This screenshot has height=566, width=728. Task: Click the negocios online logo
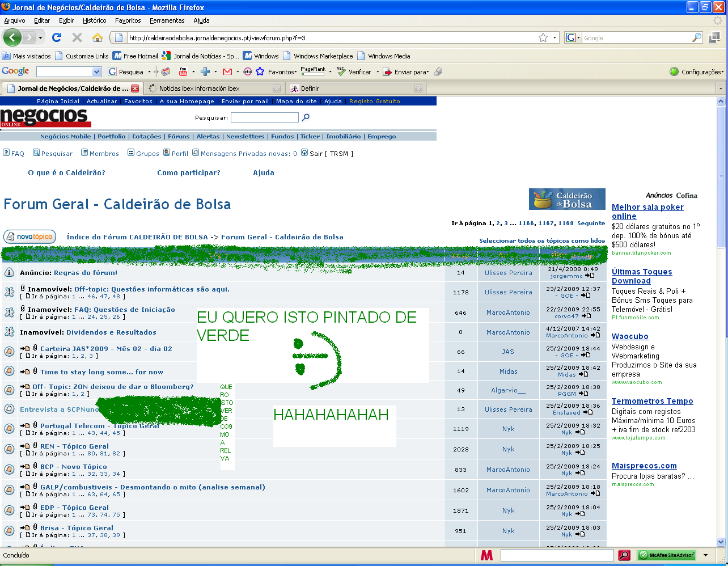[45, 117]
